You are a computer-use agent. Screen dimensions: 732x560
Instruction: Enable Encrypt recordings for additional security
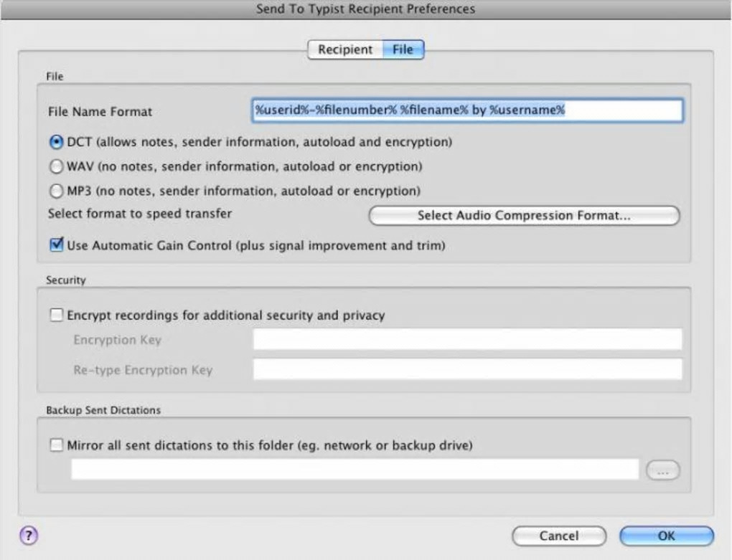(56, 315)
